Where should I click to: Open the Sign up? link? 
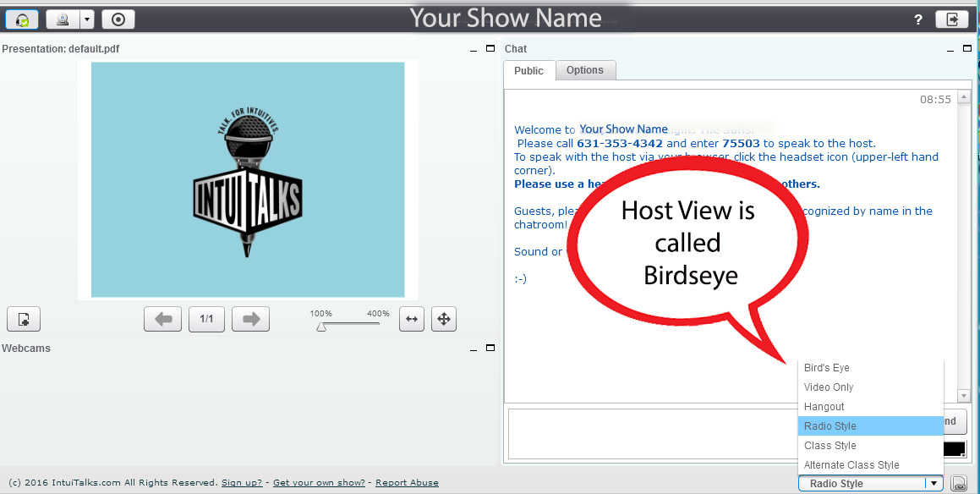(x=242, y=483)
